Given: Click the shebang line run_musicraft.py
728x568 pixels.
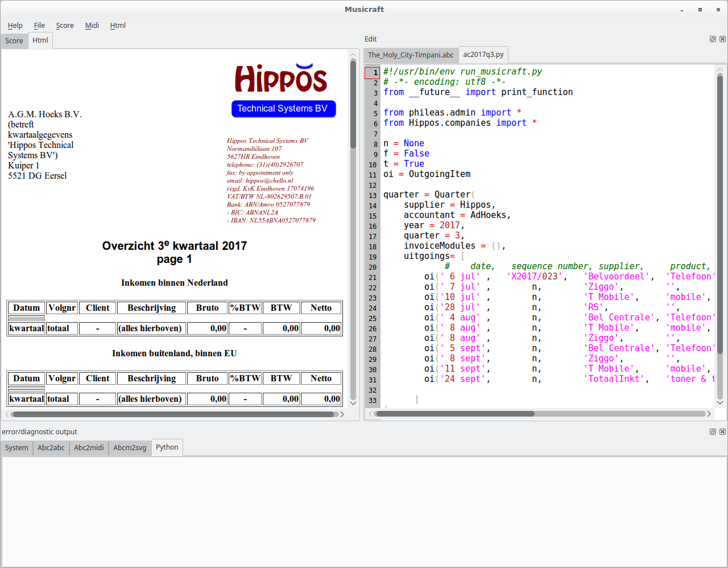Looking at the screenshot, I should tap(462, 72).
